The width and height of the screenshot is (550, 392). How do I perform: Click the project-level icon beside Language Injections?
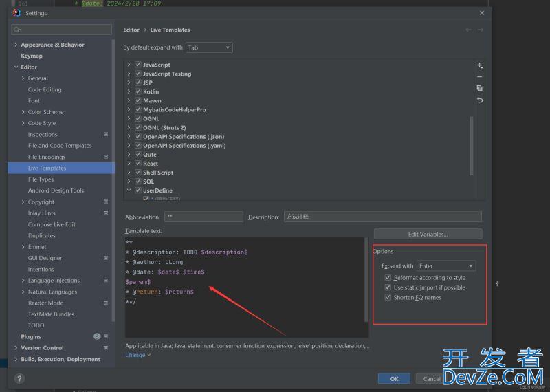coord(106,281)
